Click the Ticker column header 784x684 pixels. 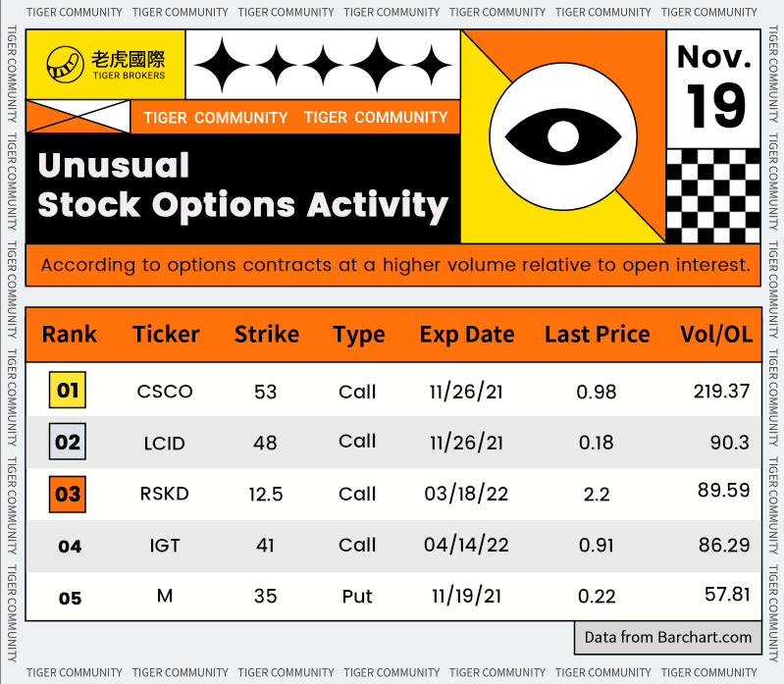(x=167, y=334)
